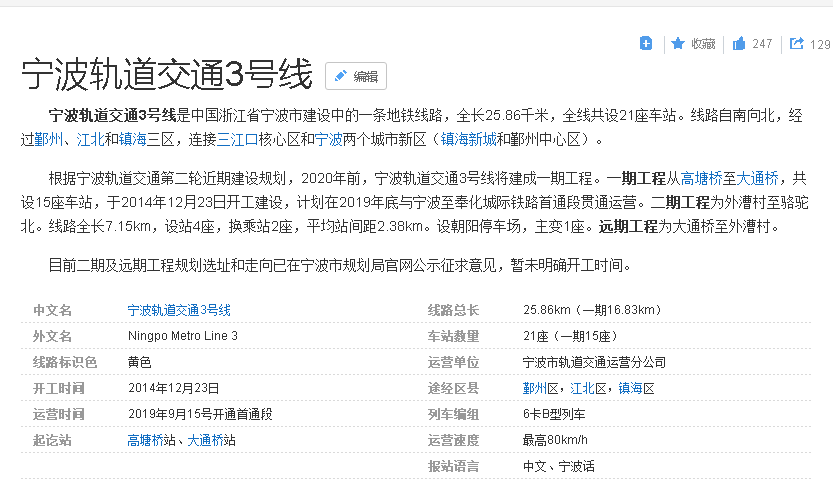
Task: Click the 运营单位 field label
Action: pos(453,362)
